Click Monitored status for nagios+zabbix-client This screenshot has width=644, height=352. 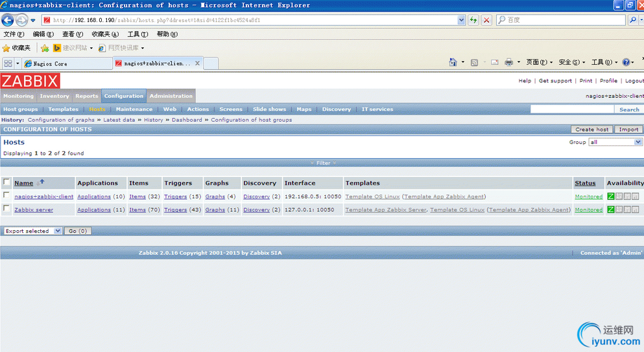pyautogui.click(x=589, y=196)
